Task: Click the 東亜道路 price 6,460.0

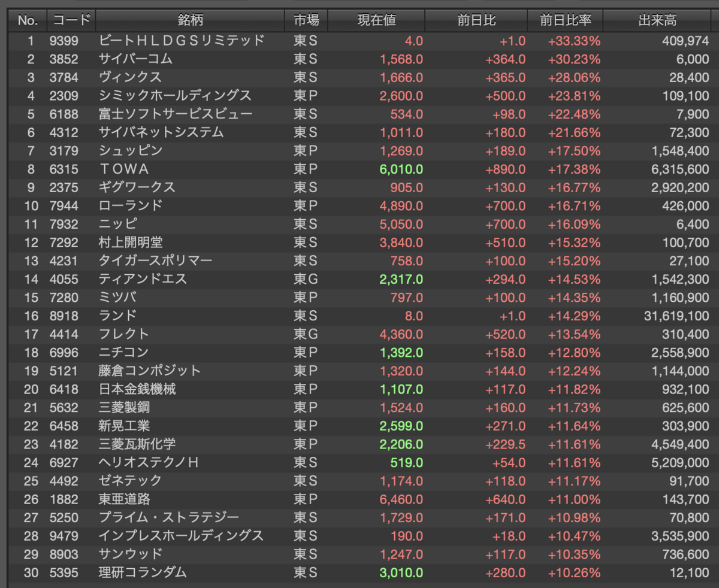Action: pyautogui.click(x=401, y=499)
